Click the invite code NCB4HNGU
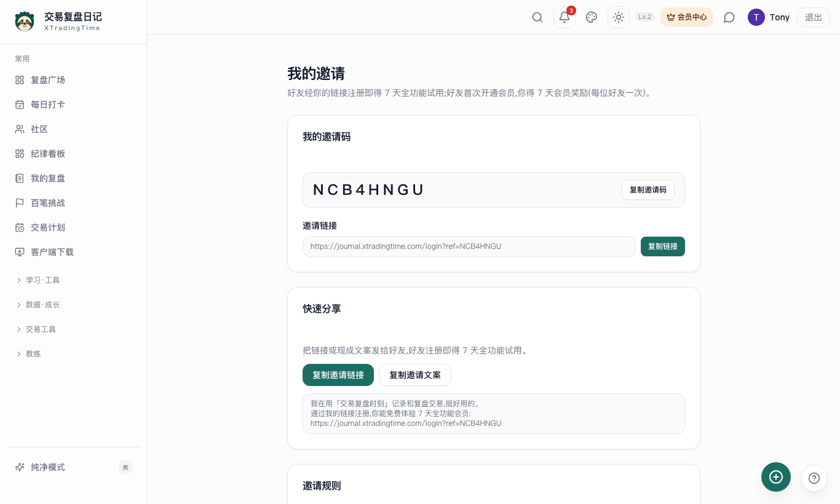The width and height of the screenshot is (840, 504). 368,190
